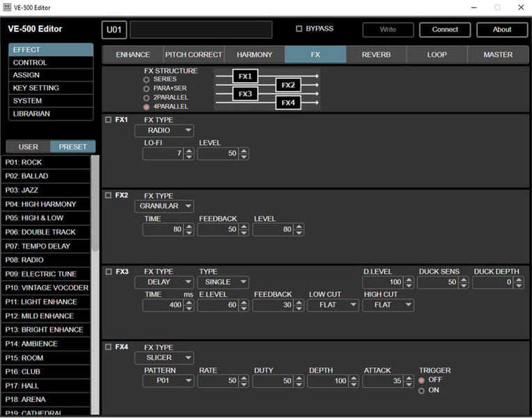Enable the BYPASS checkbox

299,29
